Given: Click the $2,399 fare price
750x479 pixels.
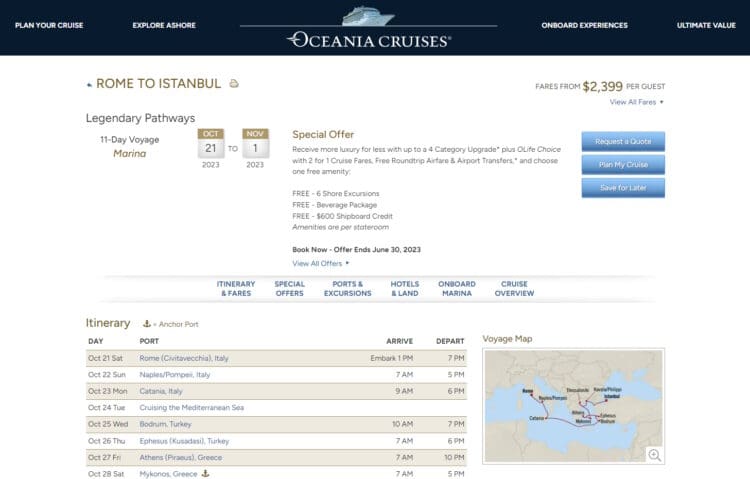Looking at the screenshot, I should click(x=603, y=87).
